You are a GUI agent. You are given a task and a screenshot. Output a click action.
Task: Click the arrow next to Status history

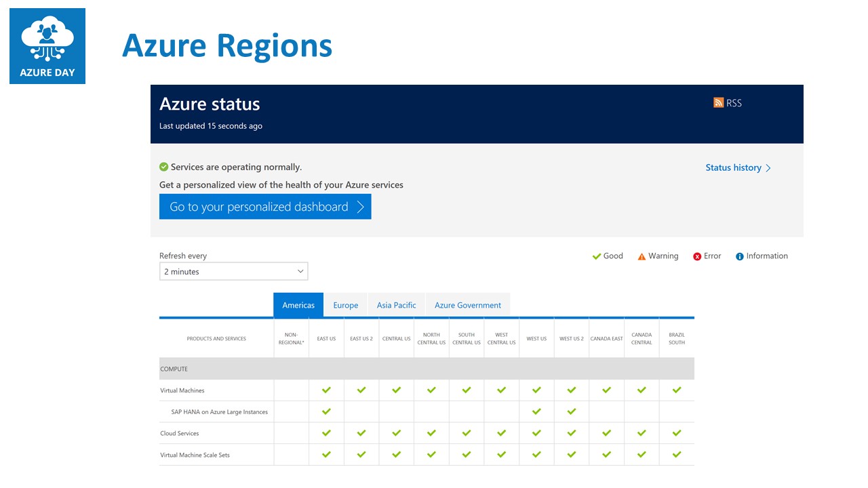768,167
